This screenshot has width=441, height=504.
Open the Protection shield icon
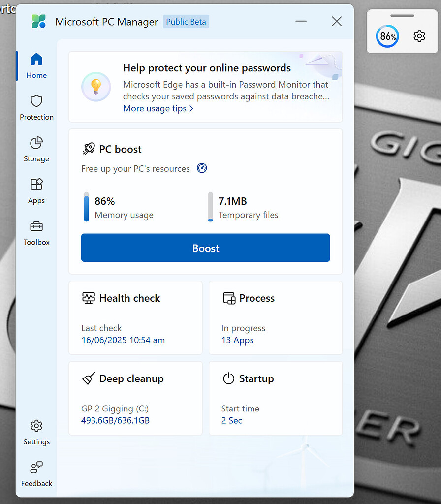click(36, 101)
